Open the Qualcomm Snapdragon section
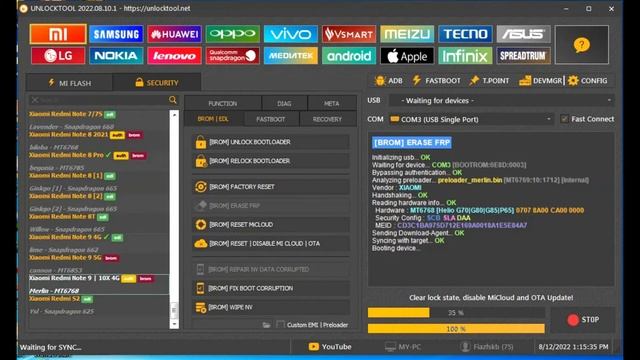This screenshot has height=360, width=640. coord(233,56)
